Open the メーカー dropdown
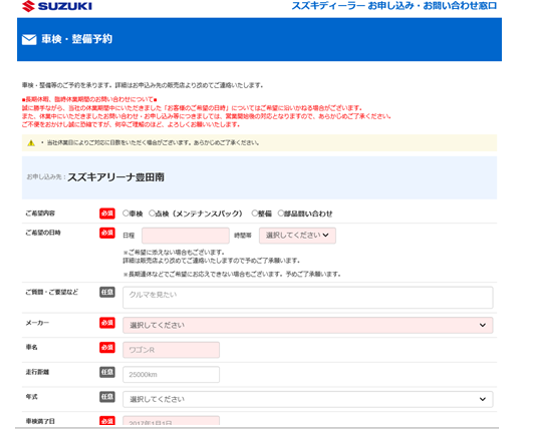 (308, 325)
